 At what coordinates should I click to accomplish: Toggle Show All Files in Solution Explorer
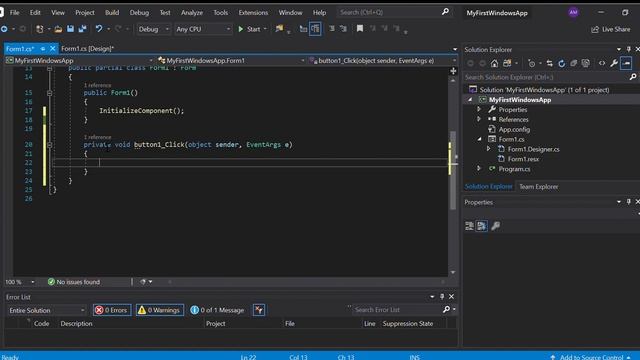click(586, 63)
